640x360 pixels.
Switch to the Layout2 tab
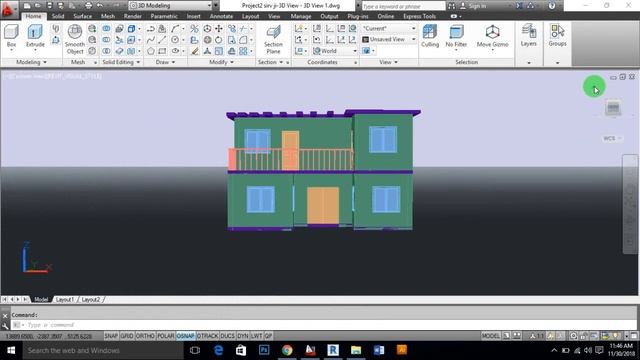[x=91, y=300]
